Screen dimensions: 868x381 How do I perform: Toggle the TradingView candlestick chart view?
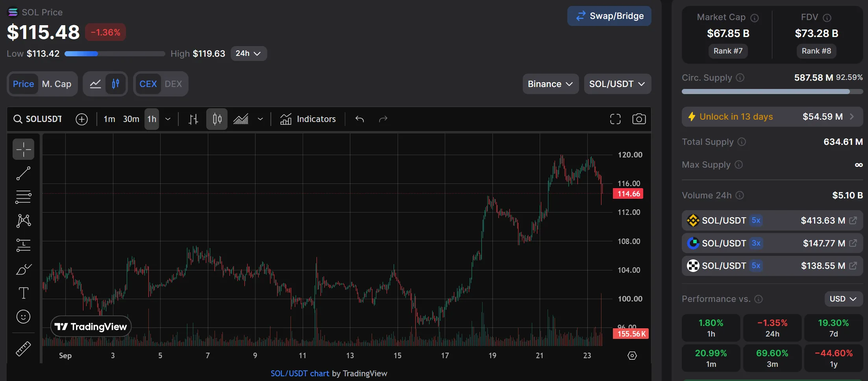click(x=116, y=84)
